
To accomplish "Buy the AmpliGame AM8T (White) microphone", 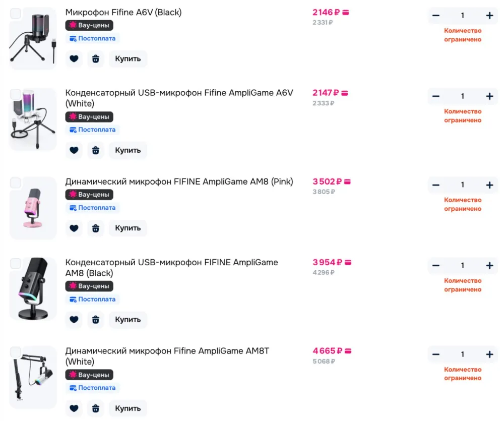I will tap(128, 408).
